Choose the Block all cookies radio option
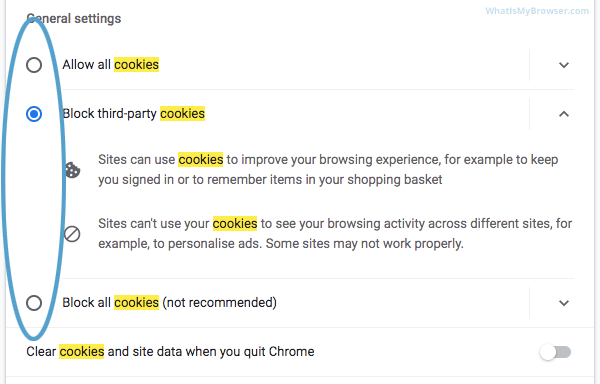This screenshot has height=384, width=600. pos(34,303)
